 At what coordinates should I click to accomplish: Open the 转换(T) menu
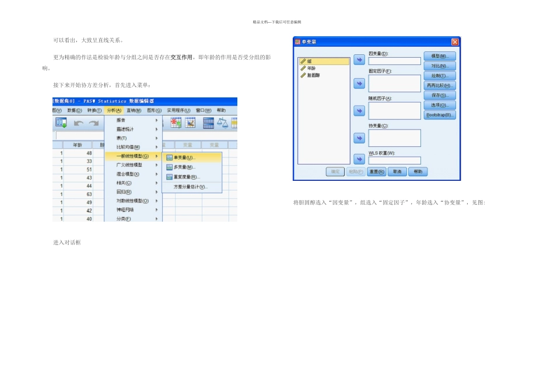coord(94,111)
